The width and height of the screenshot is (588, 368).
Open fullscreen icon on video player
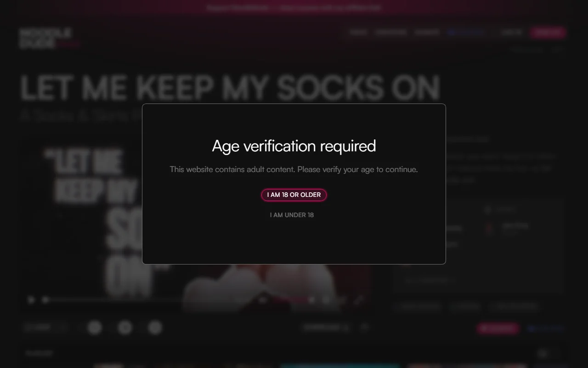tap(358, 300)
